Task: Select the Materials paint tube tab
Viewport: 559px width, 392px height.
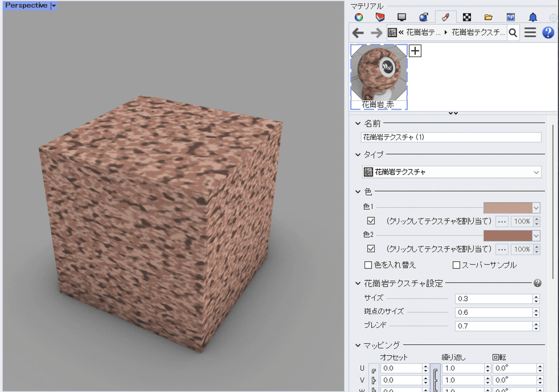Action: point(445,17)
